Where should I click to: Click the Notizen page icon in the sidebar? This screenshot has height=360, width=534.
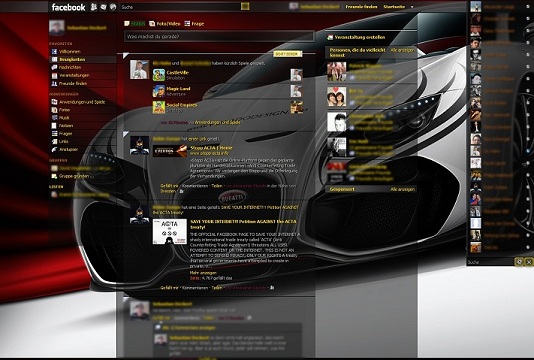click(x=54, y=126)
